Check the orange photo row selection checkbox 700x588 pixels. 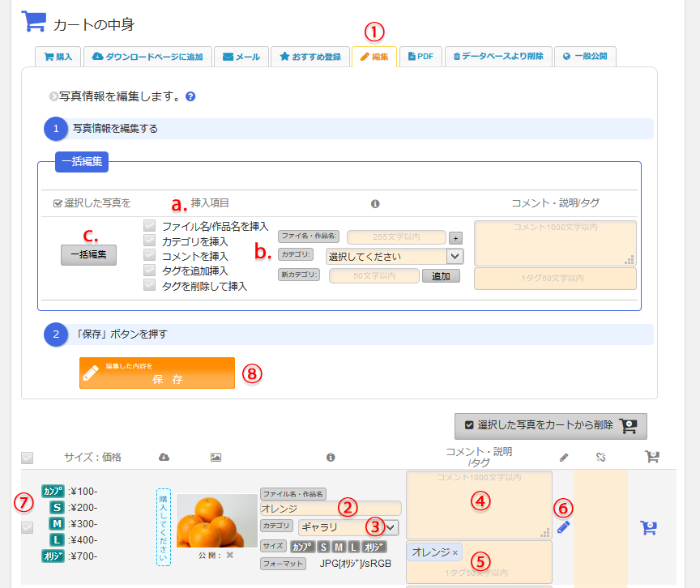click(x=28, y=527)
